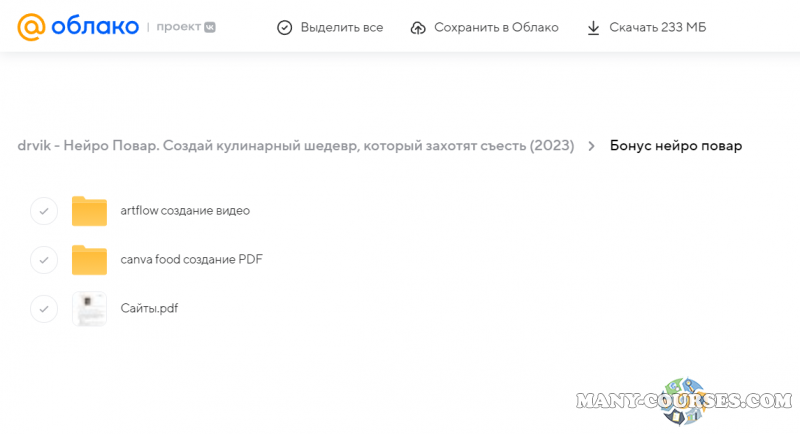This screenshot has height=434, width=800.
Task: Tick the checkbox for artflow создание видео
Action: tap(43, 211)
